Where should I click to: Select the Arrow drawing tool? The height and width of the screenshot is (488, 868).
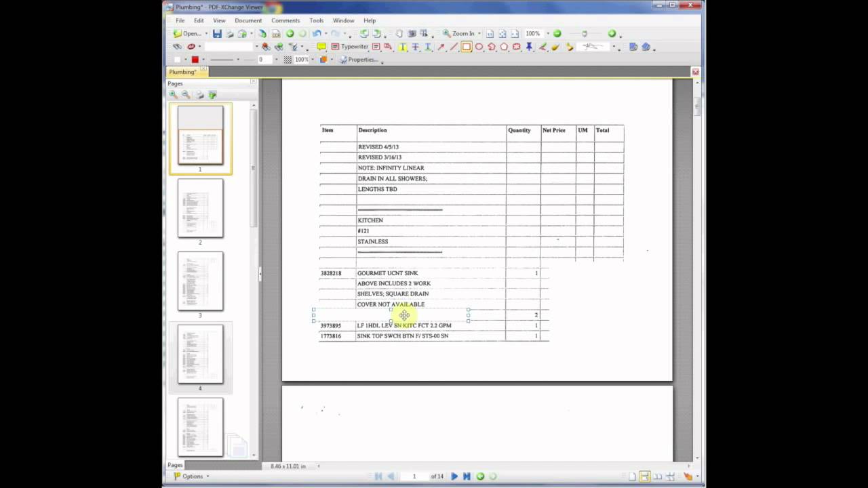[x=441, y=47]
